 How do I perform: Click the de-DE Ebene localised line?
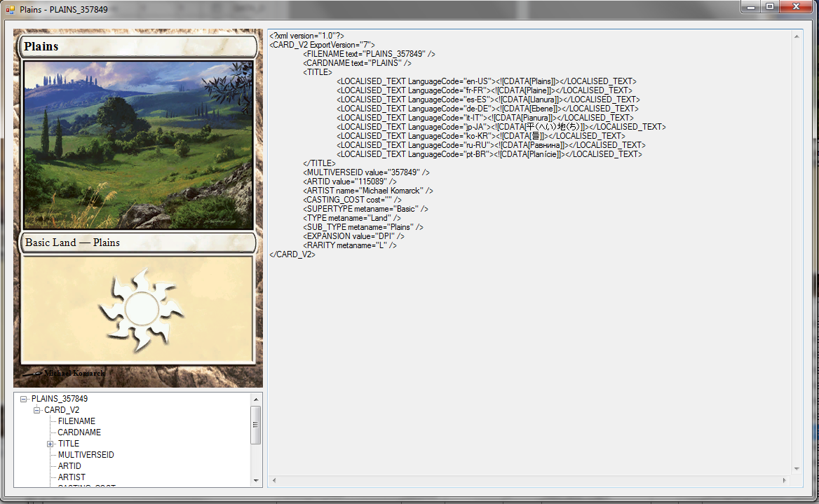[x=487, y=109]
